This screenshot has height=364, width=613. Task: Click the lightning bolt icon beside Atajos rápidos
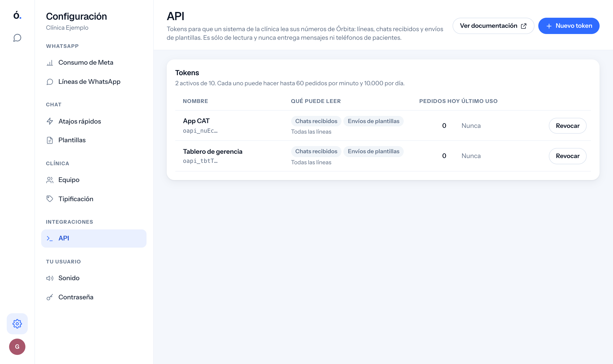[x=50, y=121]
